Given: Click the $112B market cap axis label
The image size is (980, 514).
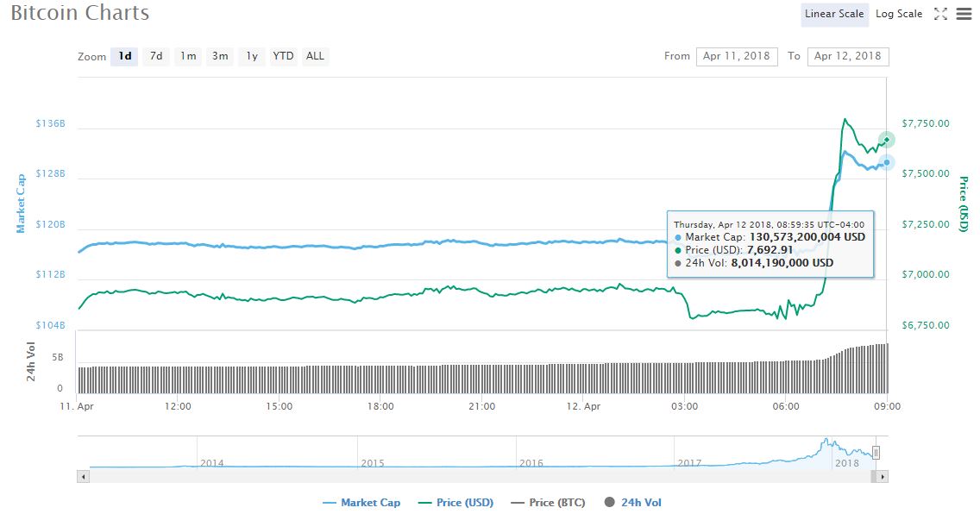Looking at the screenshot, I should [x=50, y=274].
